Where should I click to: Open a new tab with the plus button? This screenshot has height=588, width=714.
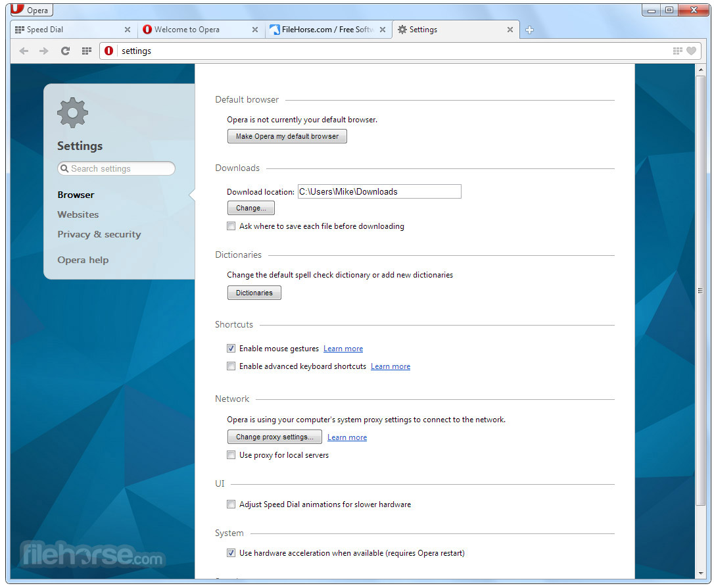(x=529, y=30)
